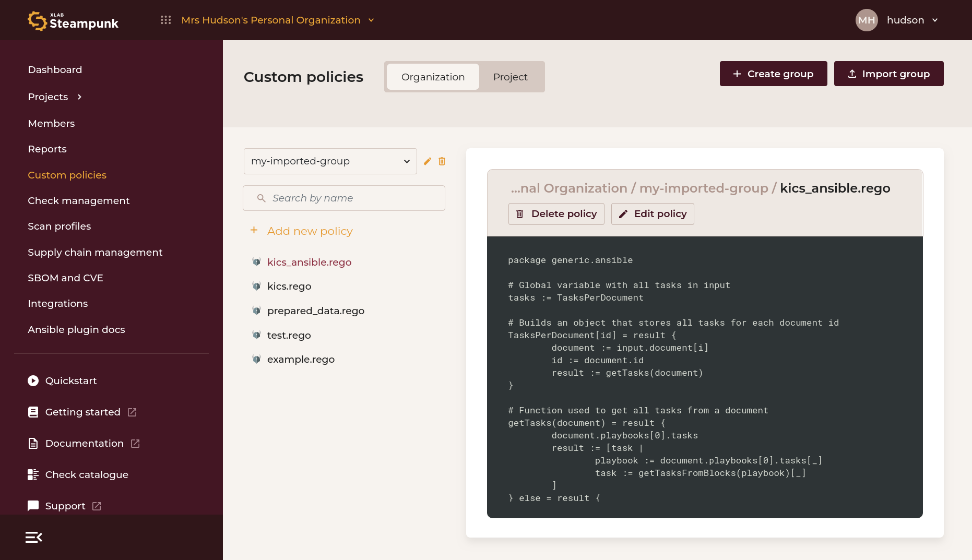
Task: Open organization switcher dropdown arrow
Action: click(x=371, y=20)
